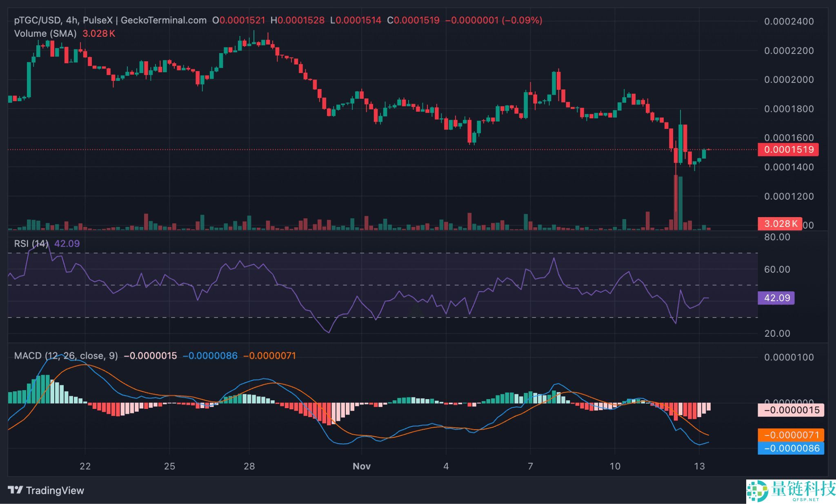Click the 0.0001600 price axis label
836x504 pixels.
click(789, 138)
